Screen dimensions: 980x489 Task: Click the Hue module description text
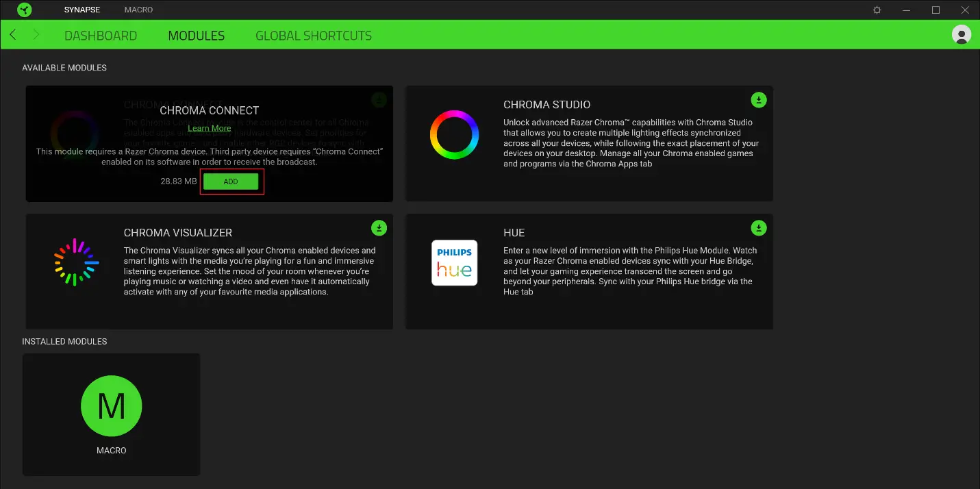[x=630, y=271]
